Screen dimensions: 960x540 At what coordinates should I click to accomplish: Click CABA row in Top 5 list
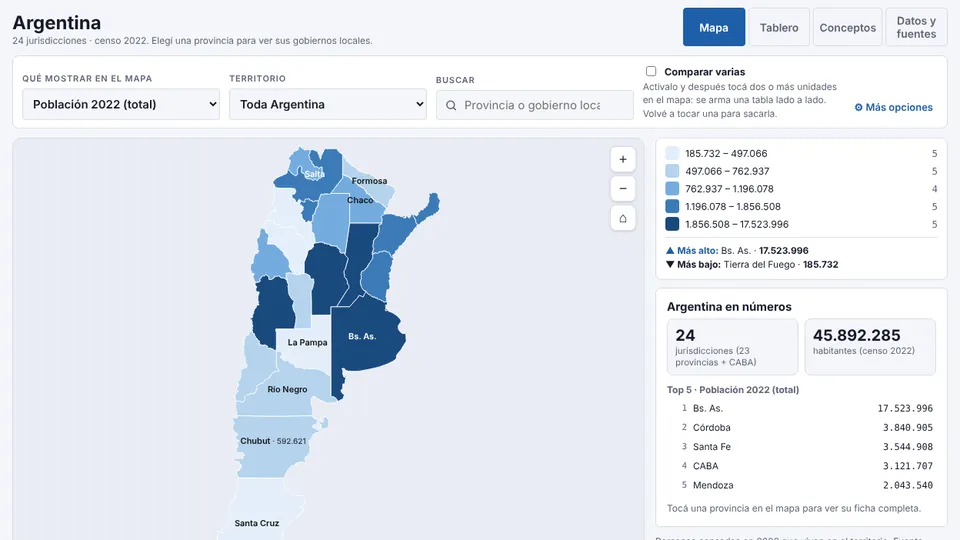click(801, 466)
